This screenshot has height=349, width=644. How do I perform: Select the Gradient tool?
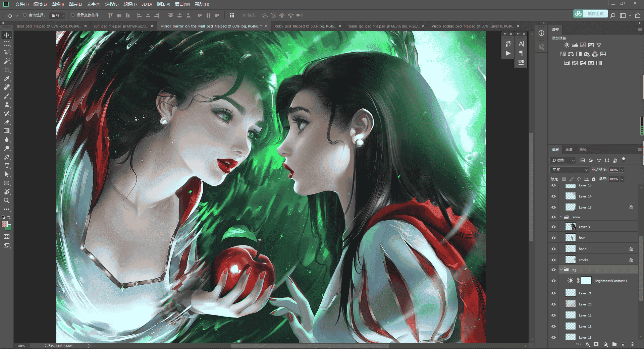pos(7,131)
